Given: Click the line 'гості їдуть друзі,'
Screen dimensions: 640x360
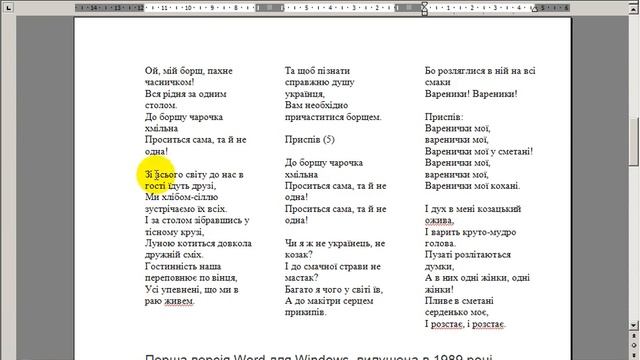Looking at the screenshot, I should click(x=180, y=186).
